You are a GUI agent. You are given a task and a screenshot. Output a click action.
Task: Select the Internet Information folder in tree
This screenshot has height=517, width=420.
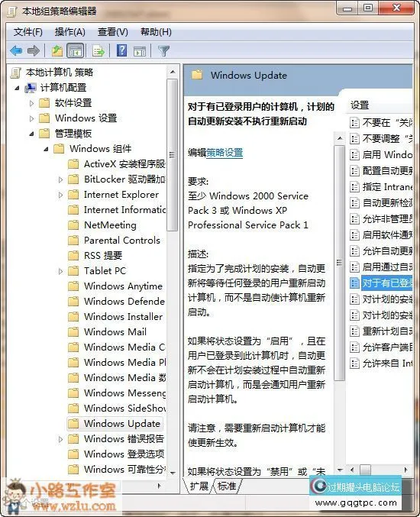point(116,210)
